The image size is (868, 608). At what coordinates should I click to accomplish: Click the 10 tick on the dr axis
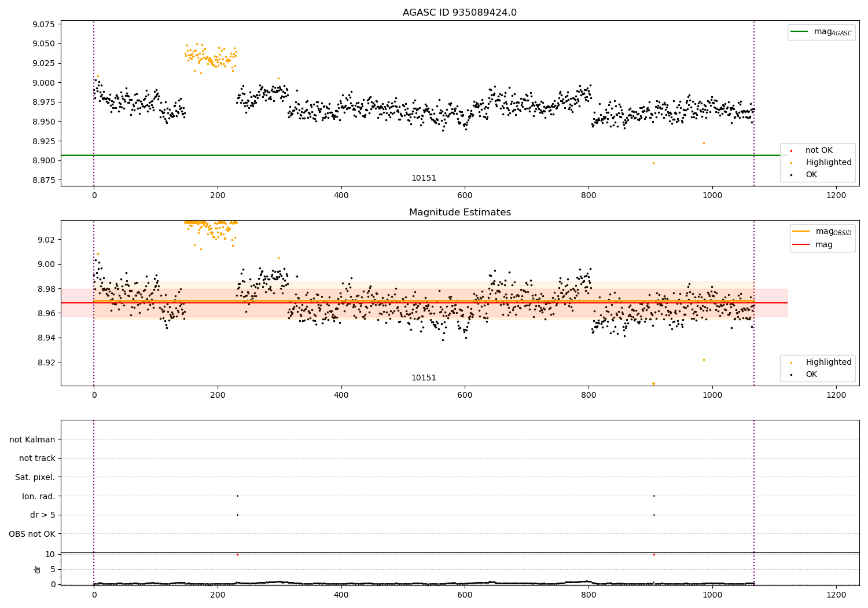[x=50, y=554]
